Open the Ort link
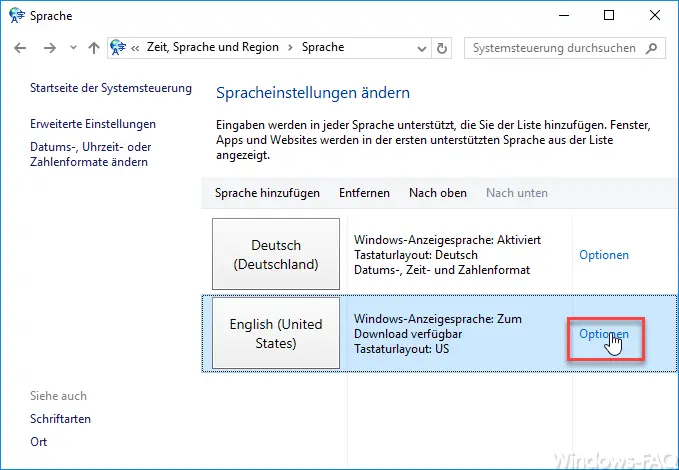Image resolution: width=679 pixels, height=470 pixels. [39, 442]
